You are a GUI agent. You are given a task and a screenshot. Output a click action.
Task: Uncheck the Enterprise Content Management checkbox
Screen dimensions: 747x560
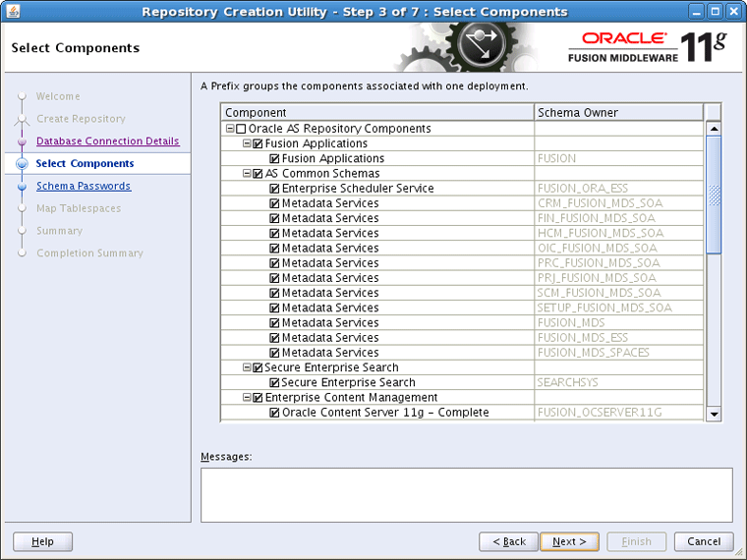tap(258, 397)
